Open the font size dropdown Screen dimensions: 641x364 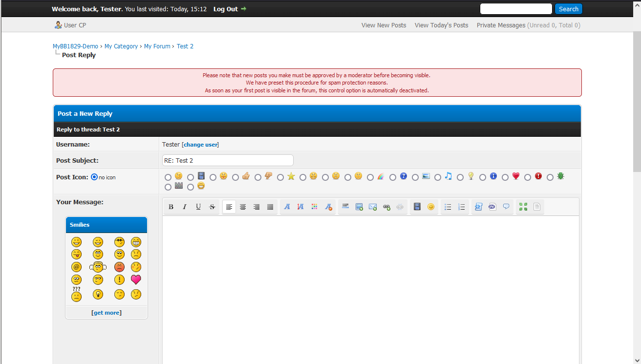(x=301, y=207)
